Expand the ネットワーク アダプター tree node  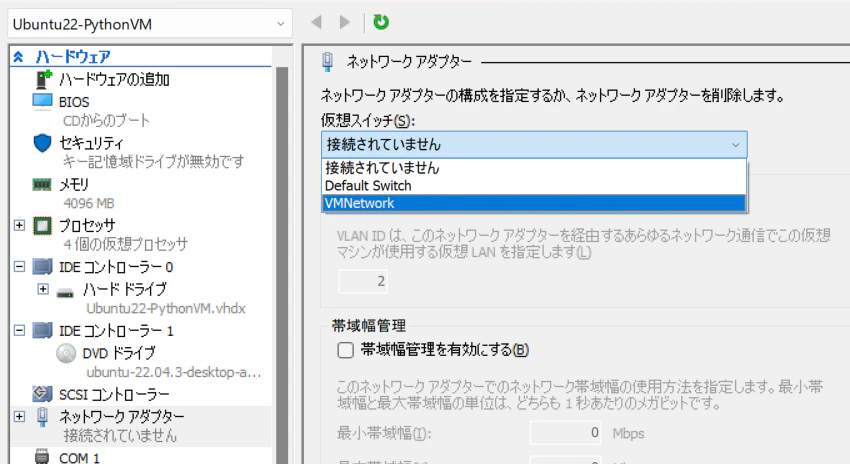(x=20, y=416)
